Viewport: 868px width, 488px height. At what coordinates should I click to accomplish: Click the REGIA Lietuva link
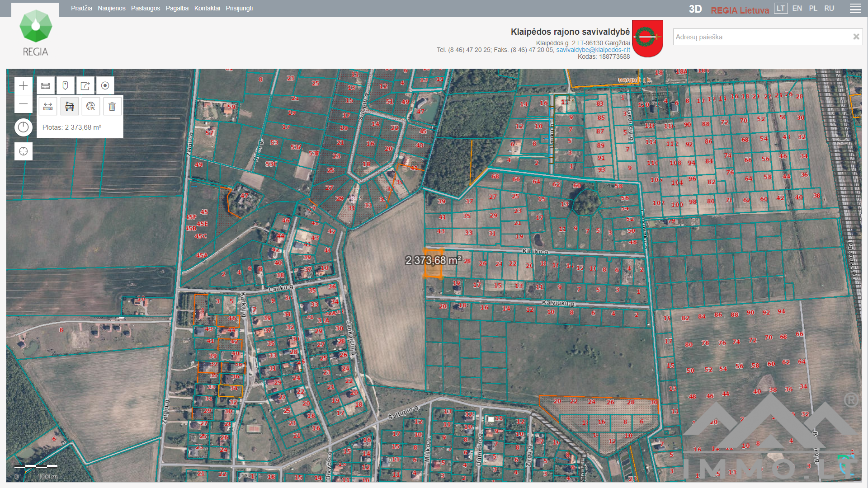coord(740,10)
